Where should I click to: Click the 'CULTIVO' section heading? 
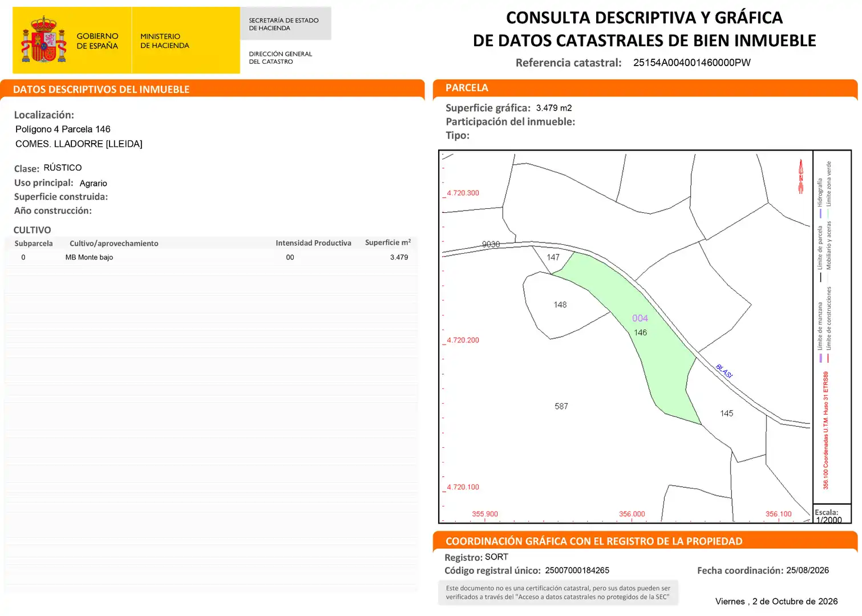[33, 230]
